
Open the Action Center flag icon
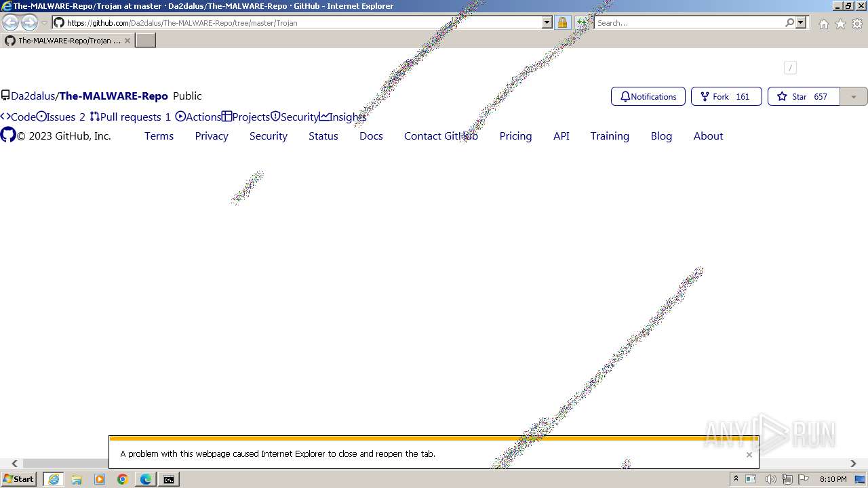pos(804,479)
